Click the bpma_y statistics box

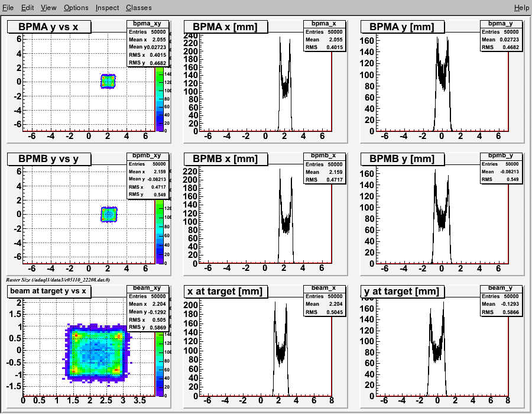pyautogui.click(x=501, y=35)
